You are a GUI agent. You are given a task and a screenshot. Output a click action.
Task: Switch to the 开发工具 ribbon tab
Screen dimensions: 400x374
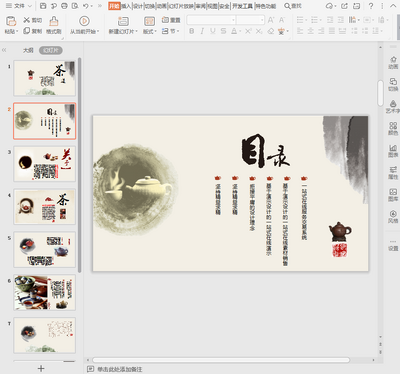242,6
